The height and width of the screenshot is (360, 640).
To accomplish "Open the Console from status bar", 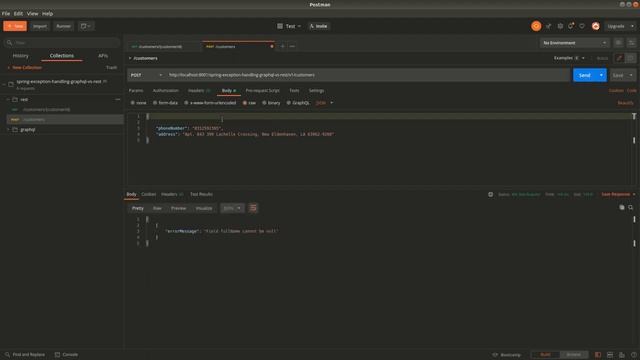I will (66, 355).
